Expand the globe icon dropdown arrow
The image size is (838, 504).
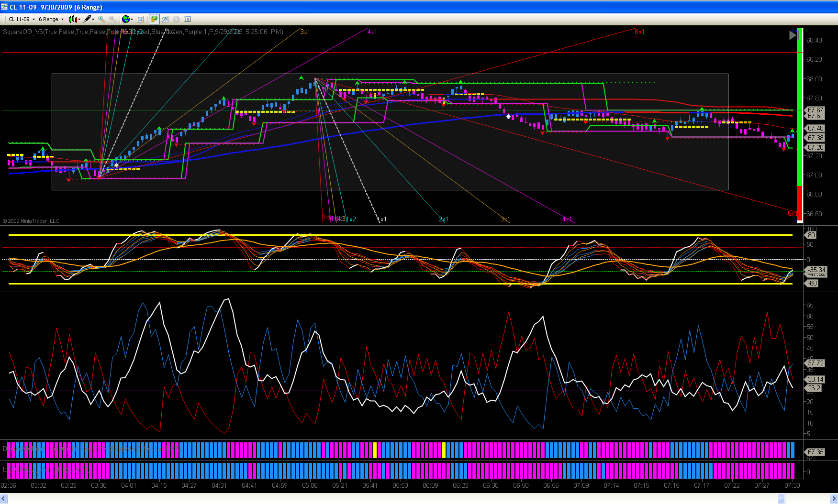[132, 19]
